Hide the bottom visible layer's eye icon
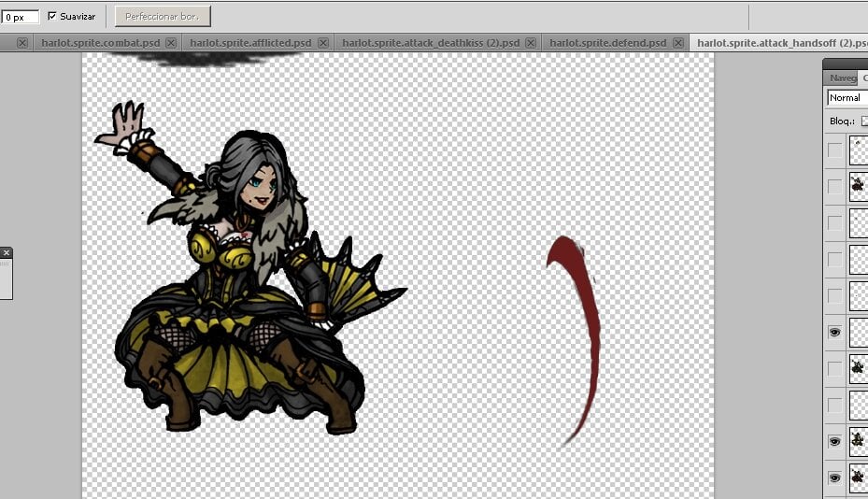This screenshot has width=868, height=499. (834, 478)
